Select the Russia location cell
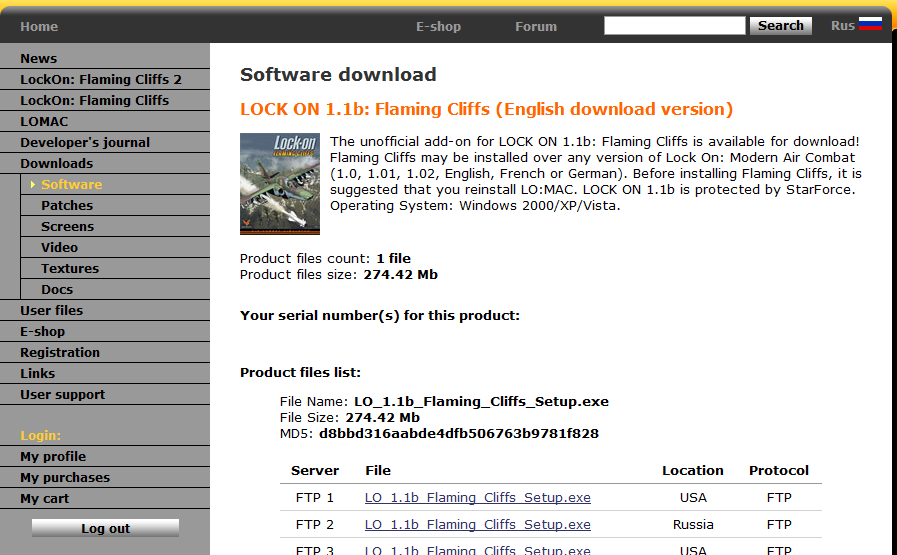The height and width of the screenshot is (555, 897). point(693,525)
